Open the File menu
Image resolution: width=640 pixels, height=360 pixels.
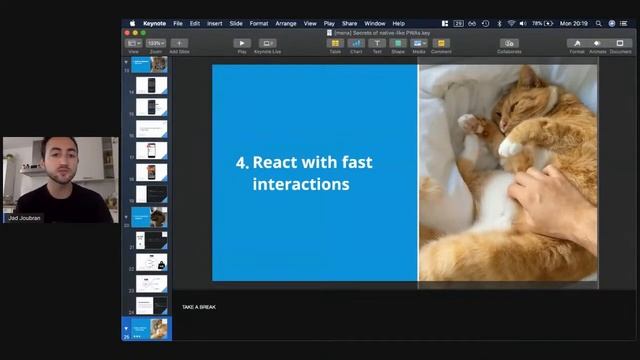[178, 24]
